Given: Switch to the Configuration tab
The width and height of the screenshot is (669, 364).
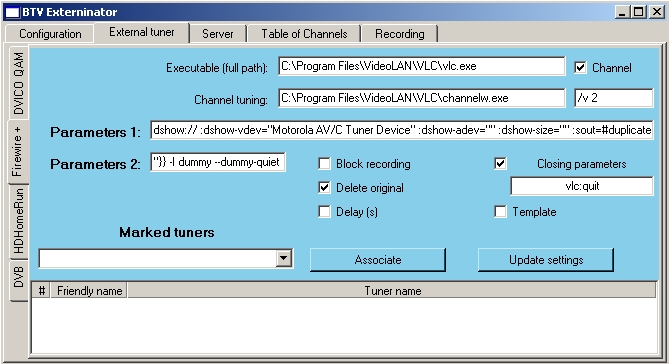Looking at the screenshot, I should pos(50,34).
